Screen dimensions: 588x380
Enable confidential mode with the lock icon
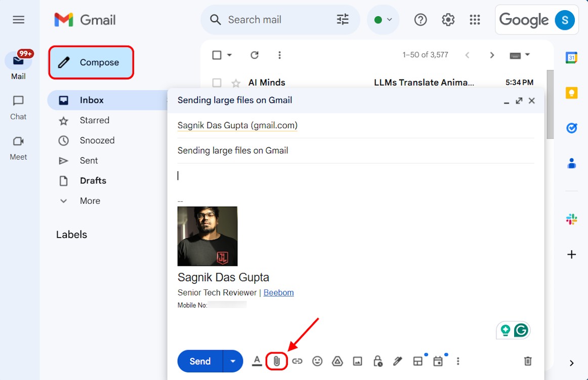pos(377,361)
